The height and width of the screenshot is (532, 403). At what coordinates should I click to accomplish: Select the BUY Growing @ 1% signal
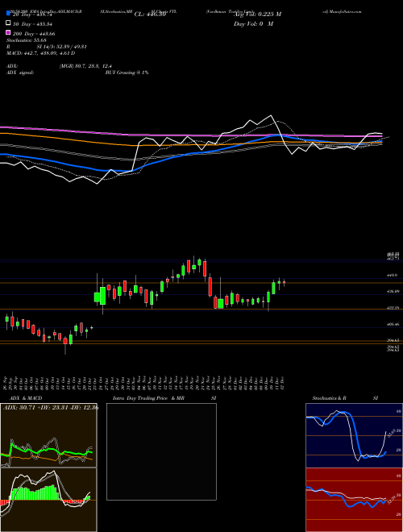click(127, 73)
